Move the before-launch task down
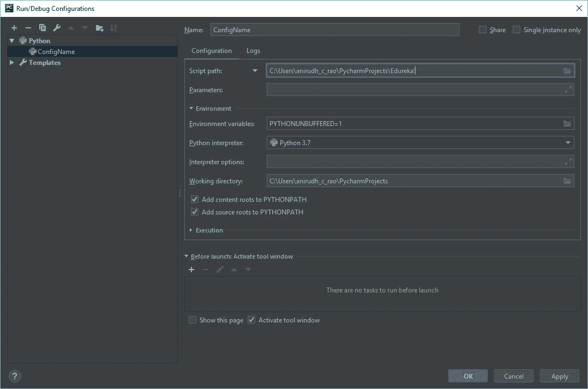The image size is (588, 389). click(248, 270)
